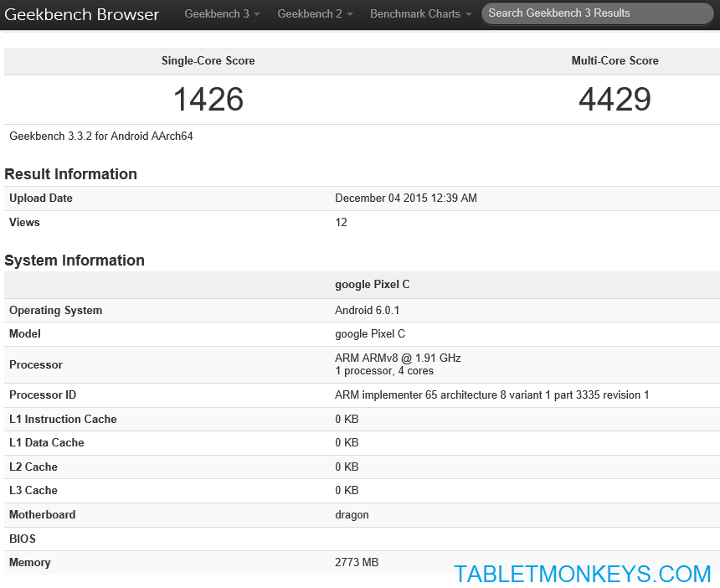Click the Result Information heading
Screen dimensions: 720x588
70,174
